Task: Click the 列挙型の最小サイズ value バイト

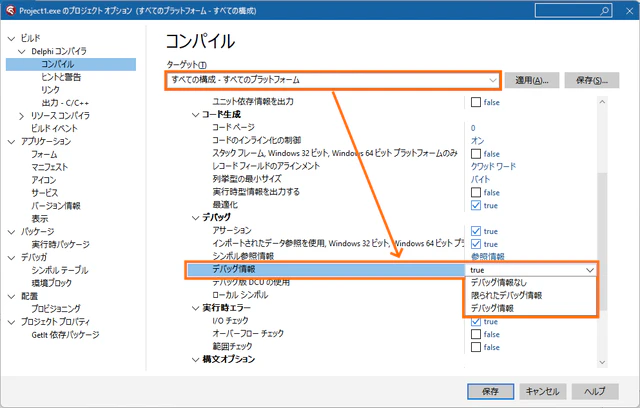Action: [480, 180]
